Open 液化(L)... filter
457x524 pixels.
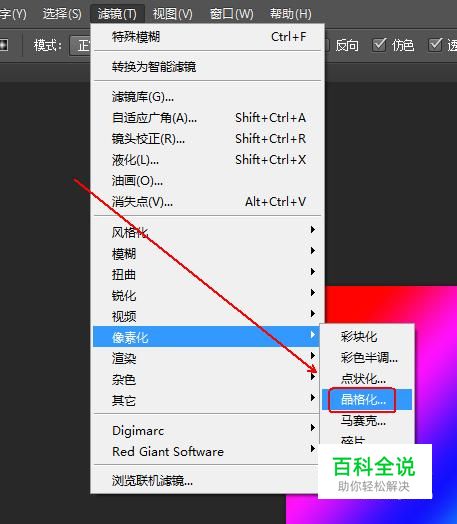point(207,160)
